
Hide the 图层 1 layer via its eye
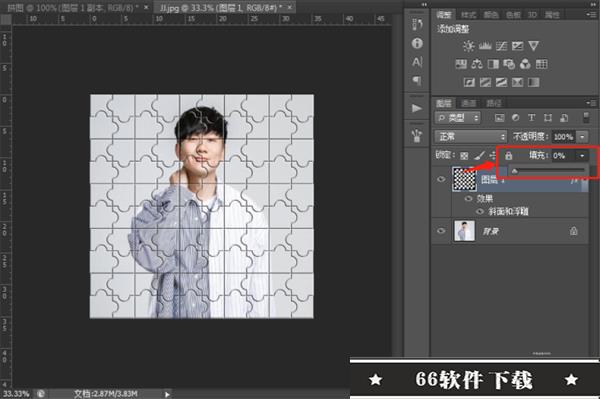coord(441,179)
